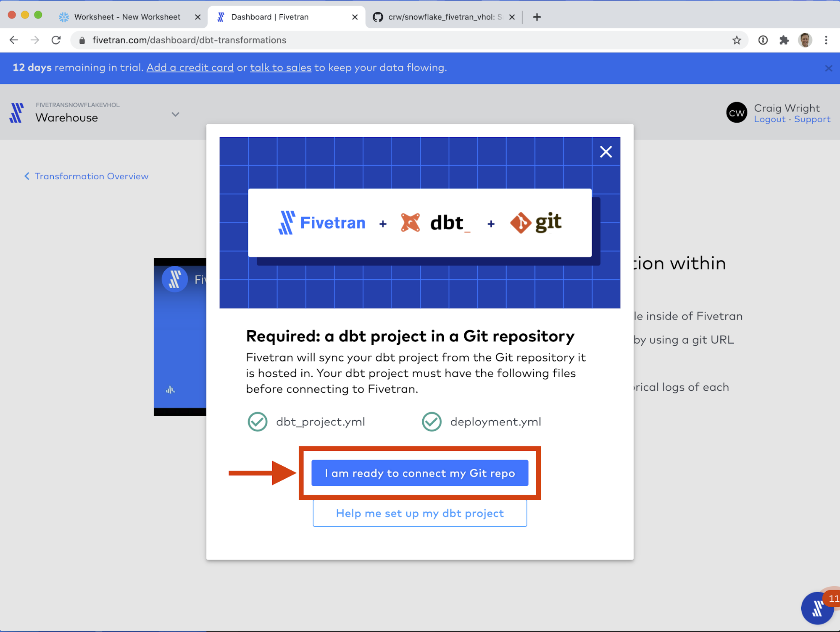The image size is (840, 632).
Task: Bookmark this page with star icon
Action: point(737,40)
